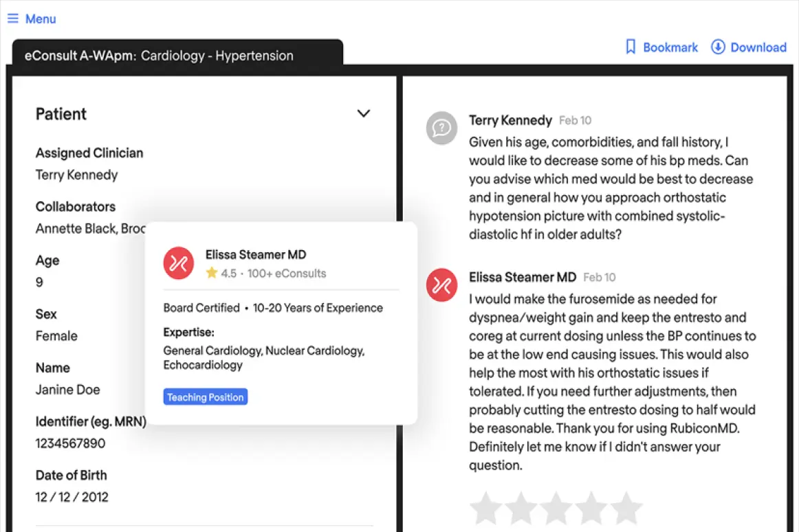Image resolution: width=799 pixels, height=532 pixels.
Task: Click the Patient section heading
Action: click(61, 114)
